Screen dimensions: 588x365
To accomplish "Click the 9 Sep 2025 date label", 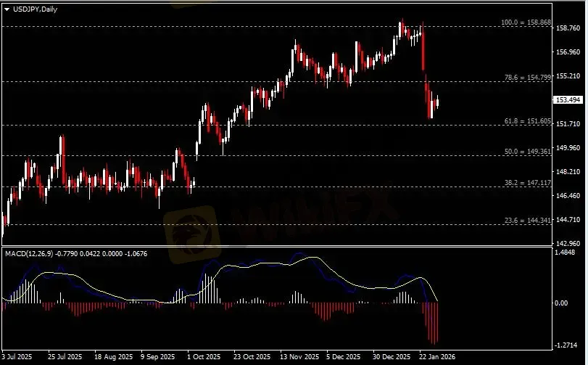I will tap(158, 356).
